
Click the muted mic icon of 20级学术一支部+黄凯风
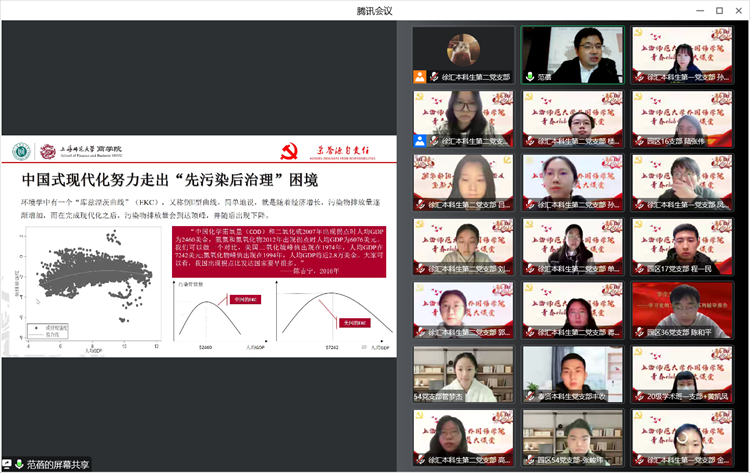[640, 396]
